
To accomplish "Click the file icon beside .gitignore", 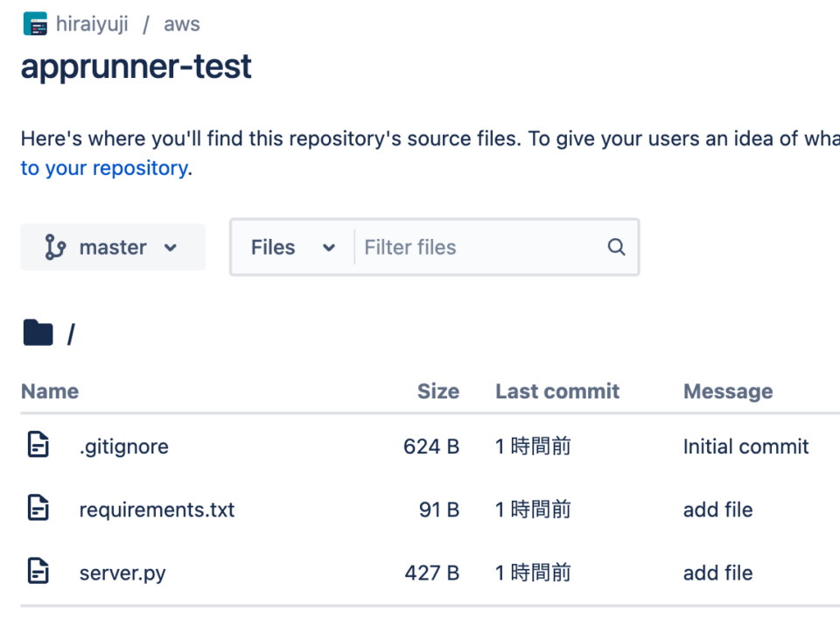I will 38,444.
